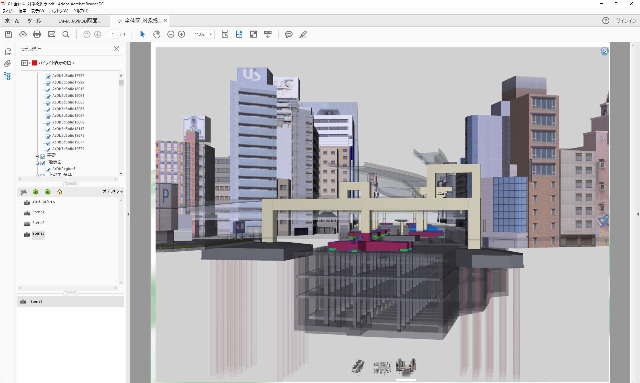Select the first saved view in the views list

(x=40, y=202)
